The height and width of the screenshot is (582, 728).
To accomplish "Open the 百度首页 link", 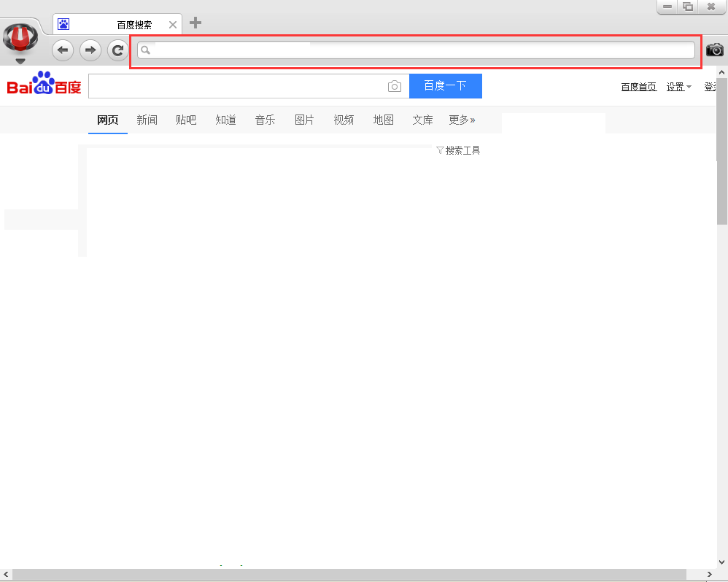I will [639, 87].
